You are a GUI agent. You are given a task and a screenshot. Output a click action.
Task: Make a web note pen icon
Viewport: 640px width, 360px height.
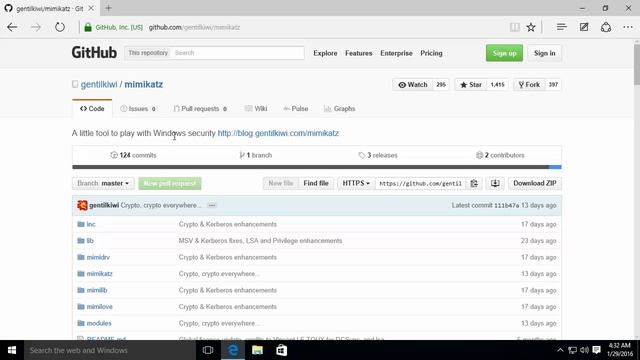[x=584, y=27]
